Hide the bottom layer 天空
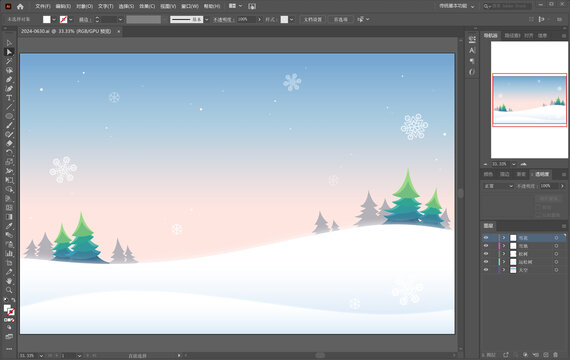This screenshot has height=360, width=570. point(486,270)
